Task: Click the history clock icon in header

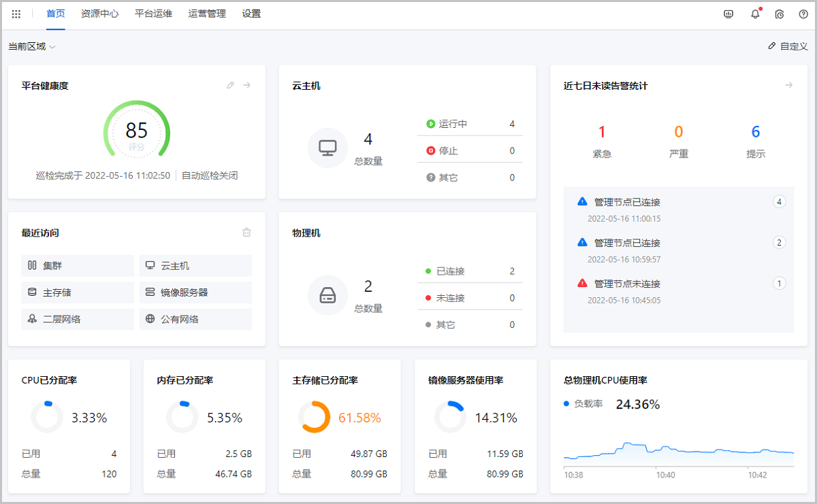Action: pyautogui.click(x=780, y=14)
